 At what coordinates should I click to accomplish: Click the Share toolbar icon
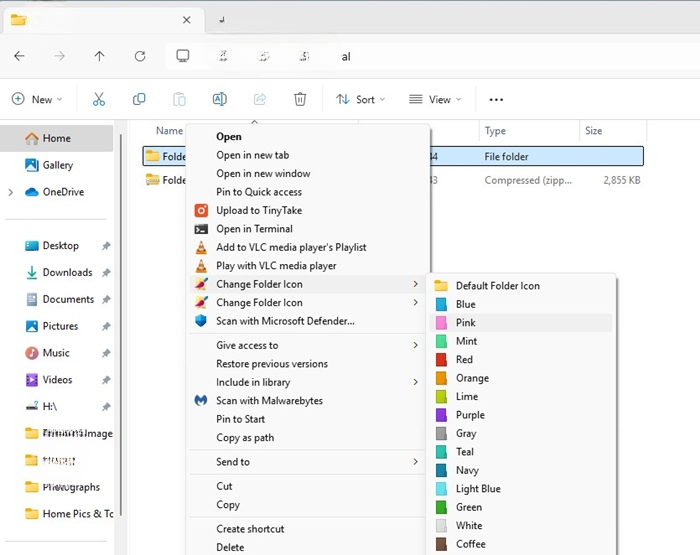tap(260, 99)
